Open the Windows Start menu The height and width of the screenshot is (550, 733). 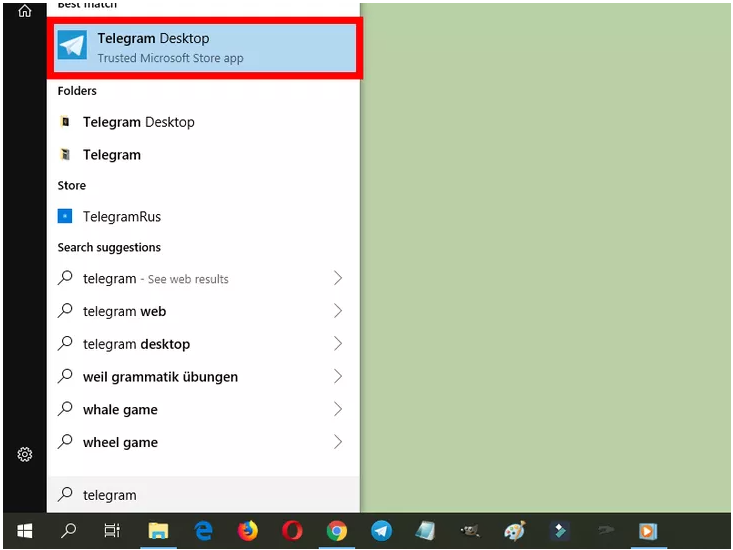pos(25,531)
